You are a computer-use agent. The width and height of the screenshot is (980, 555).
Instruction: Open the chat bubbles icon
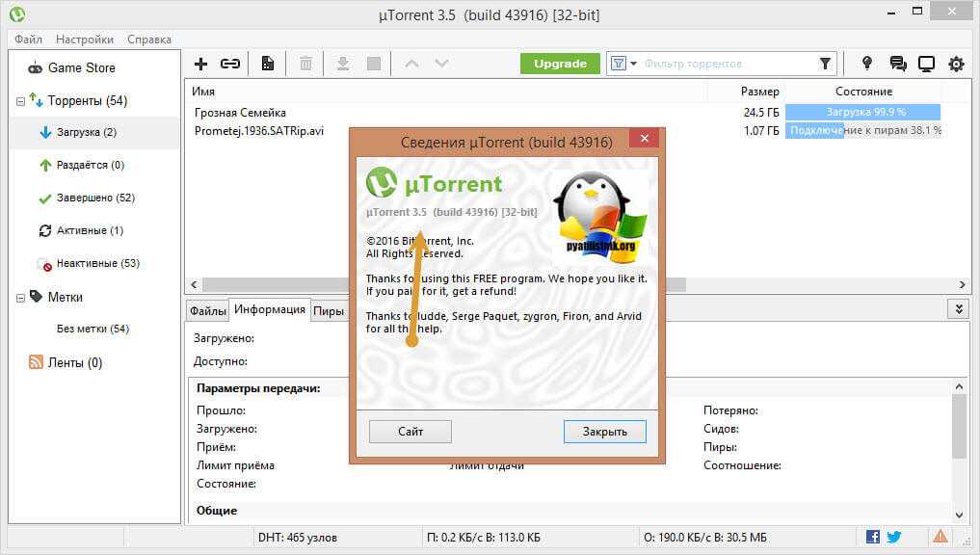coord(898,64)
